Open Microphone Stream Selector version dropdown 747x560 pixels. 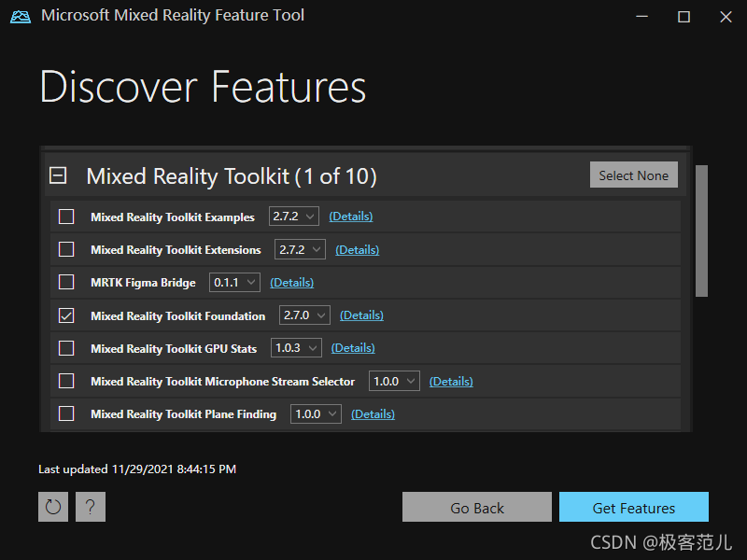click(394, 381)
